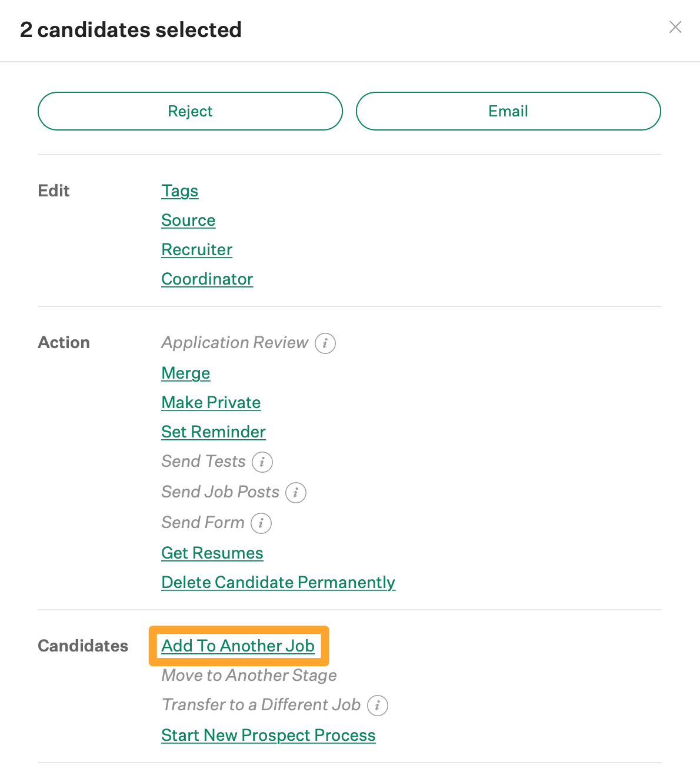Open the Tags edit link

pos(180,191)
